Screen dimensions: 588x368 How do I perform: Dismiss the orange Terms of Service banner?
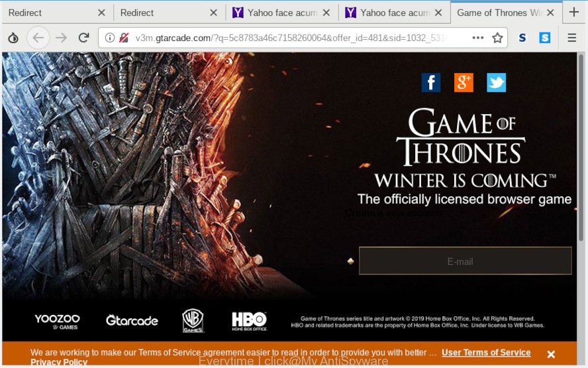pos(551,354)
